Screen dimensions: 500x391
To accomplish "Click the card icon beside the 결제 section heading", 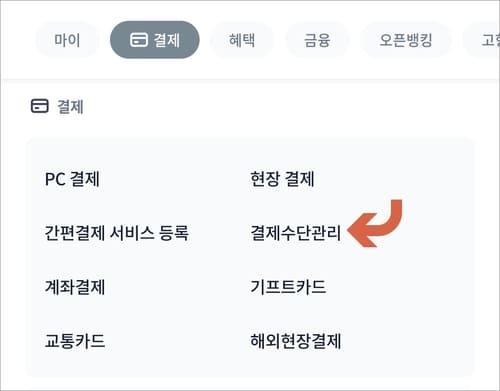I will click(40, 106).
